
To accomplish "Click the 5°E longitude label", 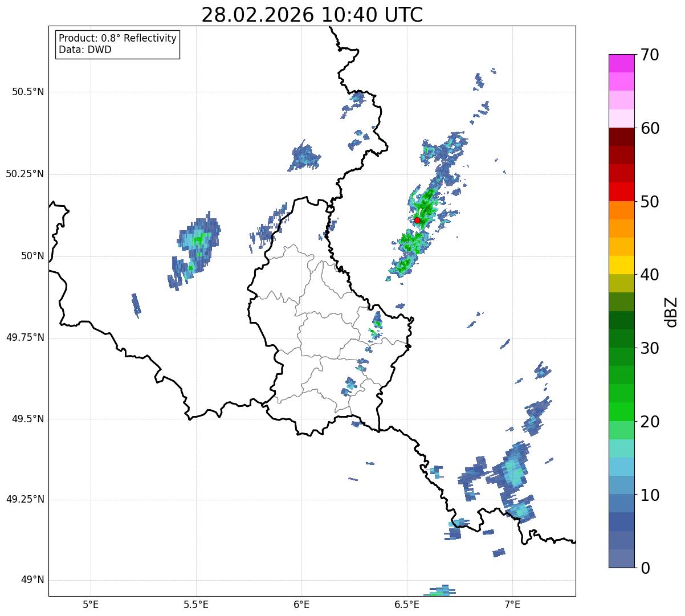I will point(91,604).
